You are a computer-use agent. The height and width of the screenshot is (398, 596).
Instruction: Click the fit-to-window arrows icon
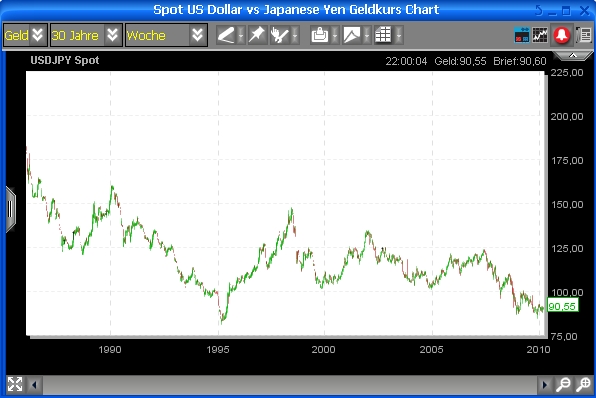tap(15, 384)
